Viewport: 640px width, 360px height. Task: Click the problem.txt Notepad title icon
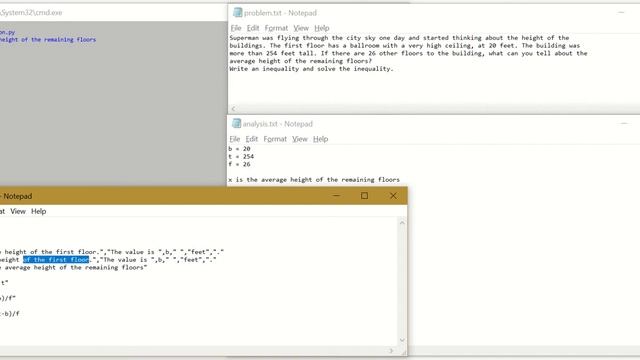[x=237, y=13]
